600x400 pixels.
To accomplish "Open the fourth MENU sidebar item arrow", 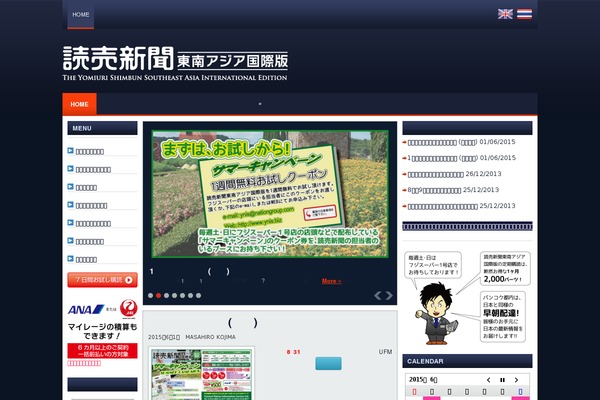I will coord(70,205).
